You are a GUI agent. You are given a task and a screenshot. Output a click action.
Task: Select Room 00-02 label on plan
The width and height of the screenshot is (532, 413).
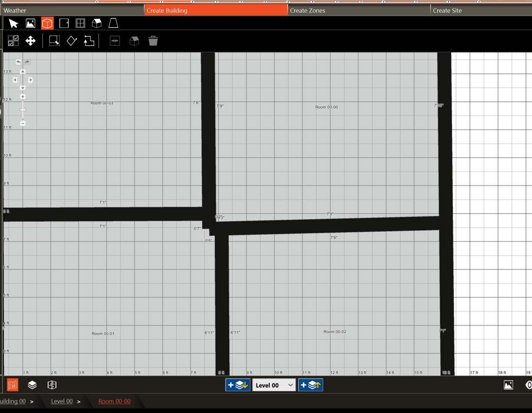point(335,332)
